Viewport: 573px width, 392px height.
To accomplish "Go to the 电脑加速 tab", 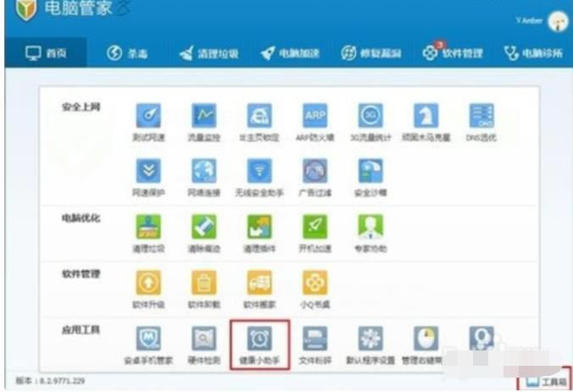I will pos(291,52).
